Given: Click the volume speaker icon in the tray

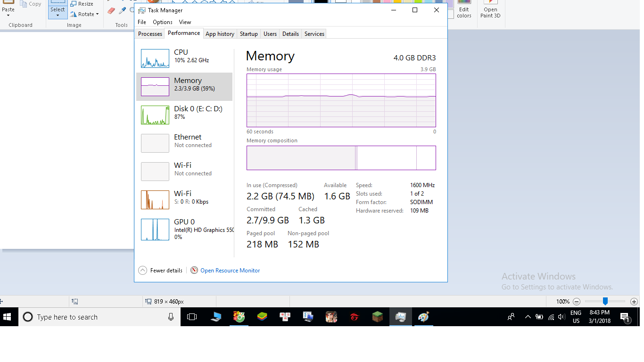Looking at the screenshot, I should pyautogui.click(x=561, y=317).
